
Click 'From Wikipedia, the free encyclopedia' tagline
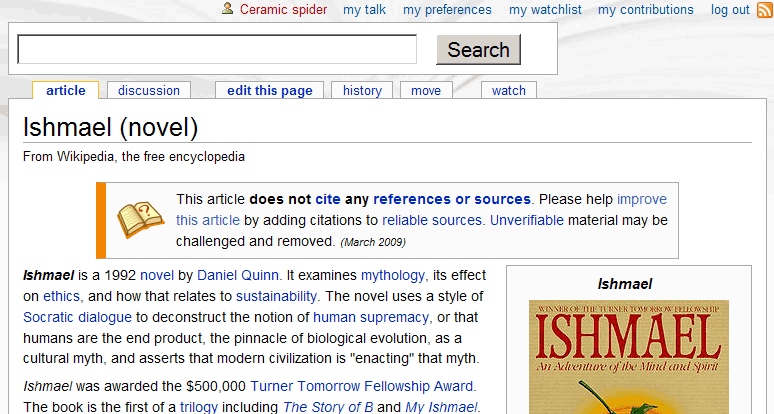[x=134, y=157]
